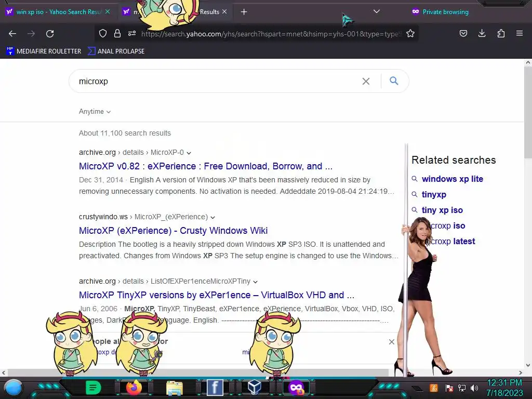Open orange tray application icon
The image size is (532, 399).
434,388
